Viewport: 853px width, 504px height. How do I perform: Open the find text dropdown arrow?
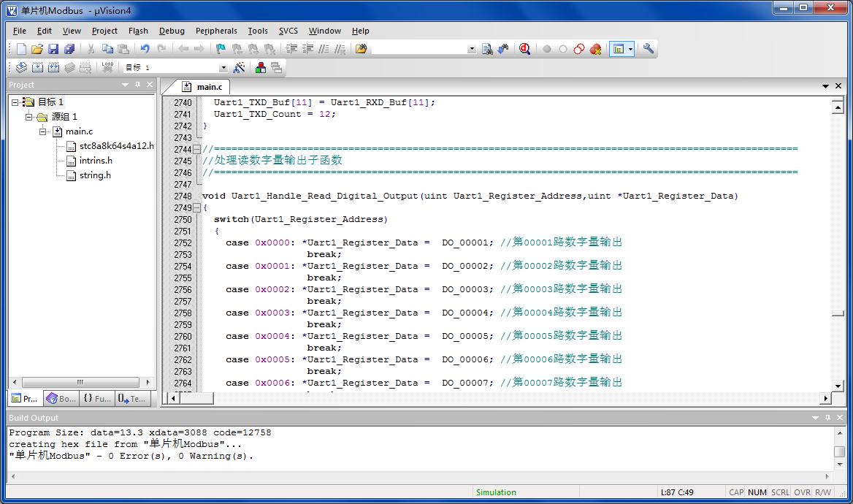point(472,49)
